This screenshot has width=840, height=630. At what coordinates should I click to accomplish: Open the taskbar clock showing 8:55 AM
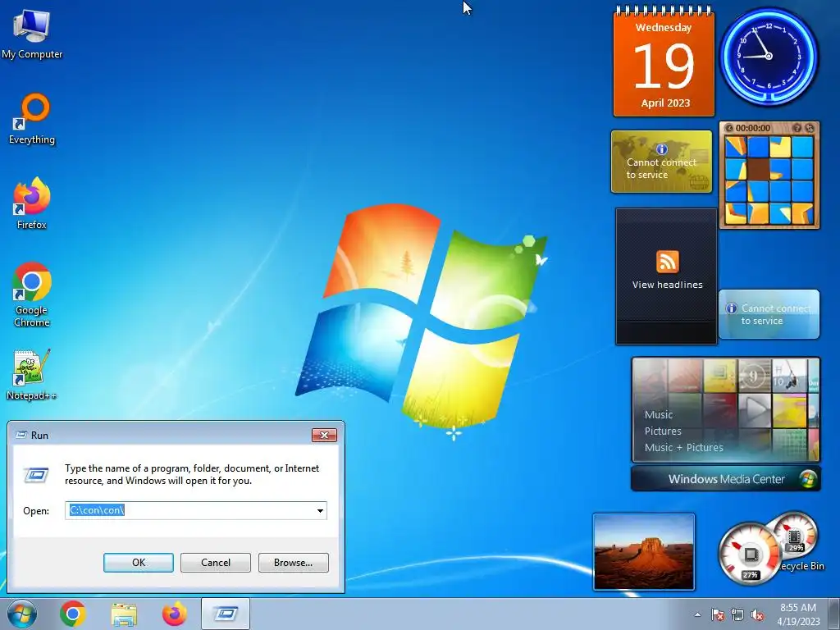(x=798, y=614)
